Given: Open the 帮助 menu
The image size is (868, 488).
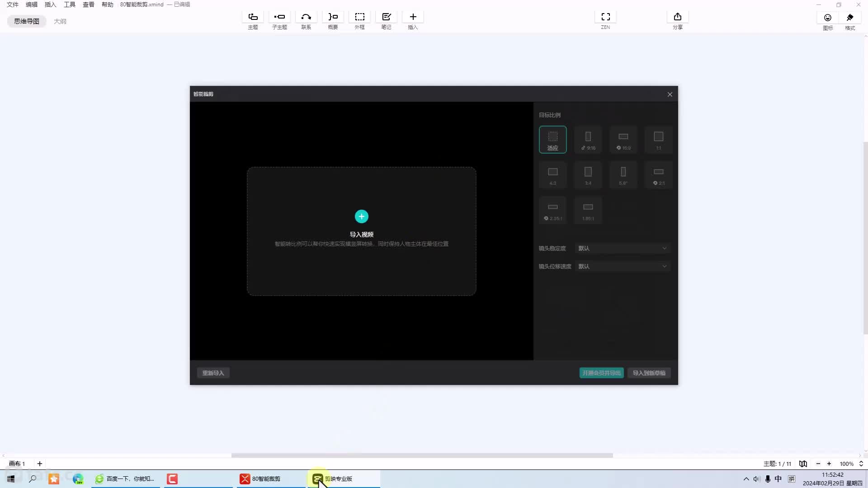Looking at the screenshot, I should point(108,5).
